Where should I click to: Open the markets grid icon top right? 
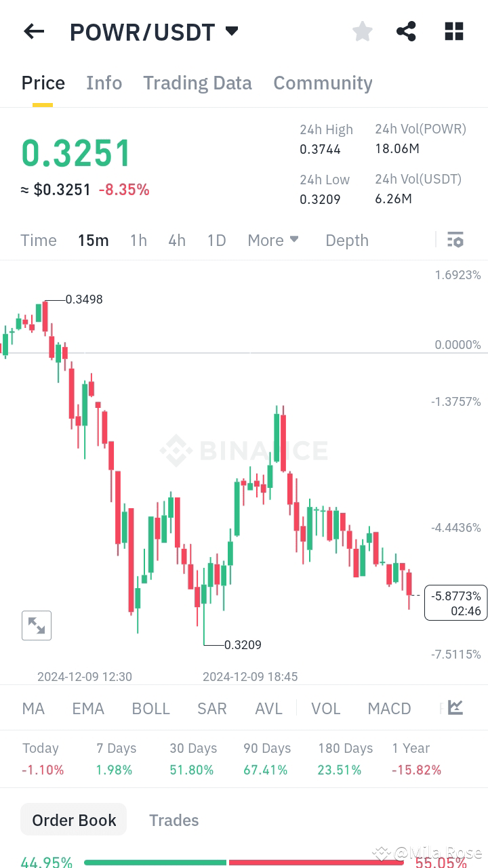coord(453,31)
